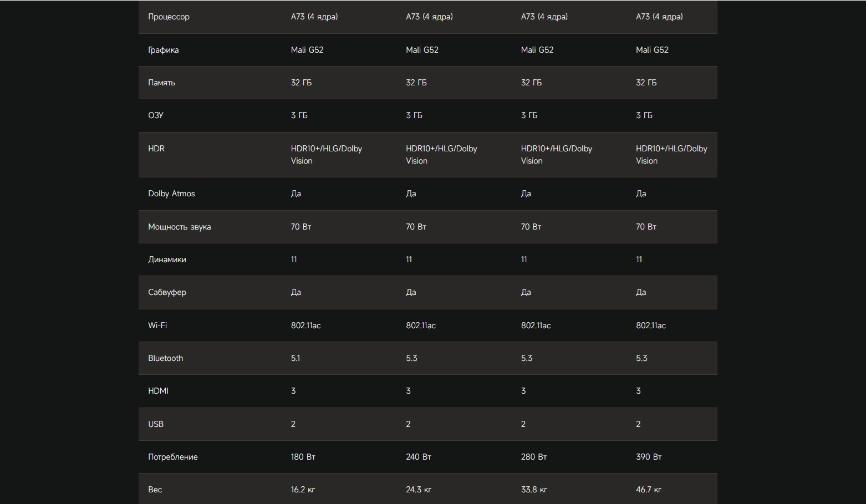Image resolution: width=866 pixels, height=504 pixels.
Task: Select the HDMI row label
Action: (x=158, y=391)
